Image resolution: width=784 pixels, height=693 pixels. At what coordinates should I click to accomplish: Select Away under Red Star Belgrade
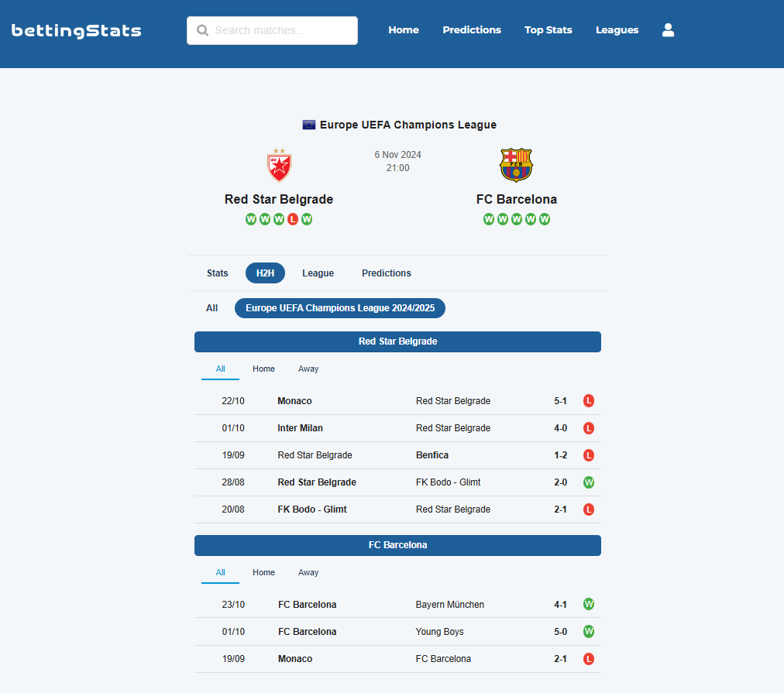308,369
